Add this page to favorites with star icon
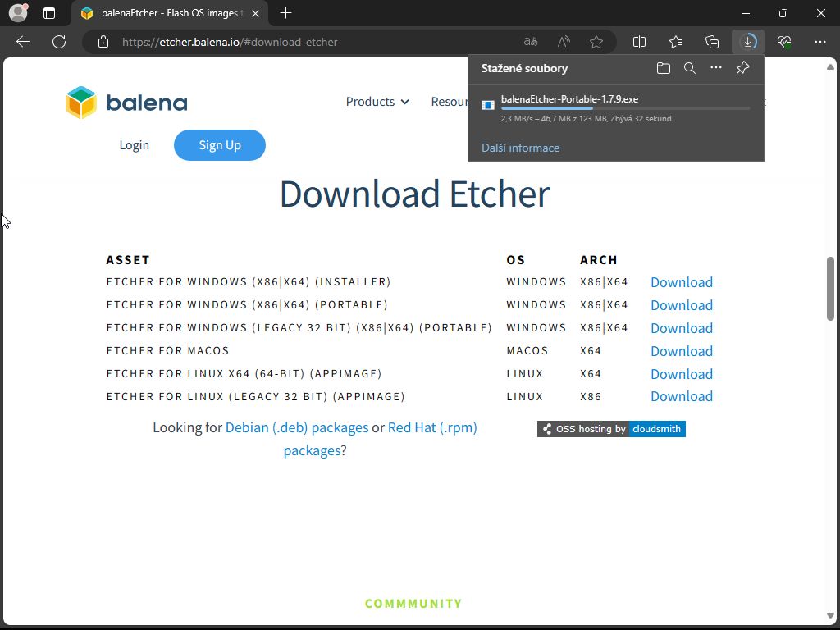Viewport: 840px width, 630px height. tap(596, 42)
